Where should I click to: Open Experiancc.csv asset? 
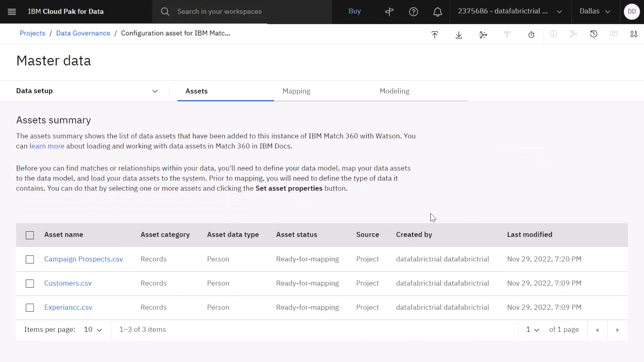click(x=68, y=307)
